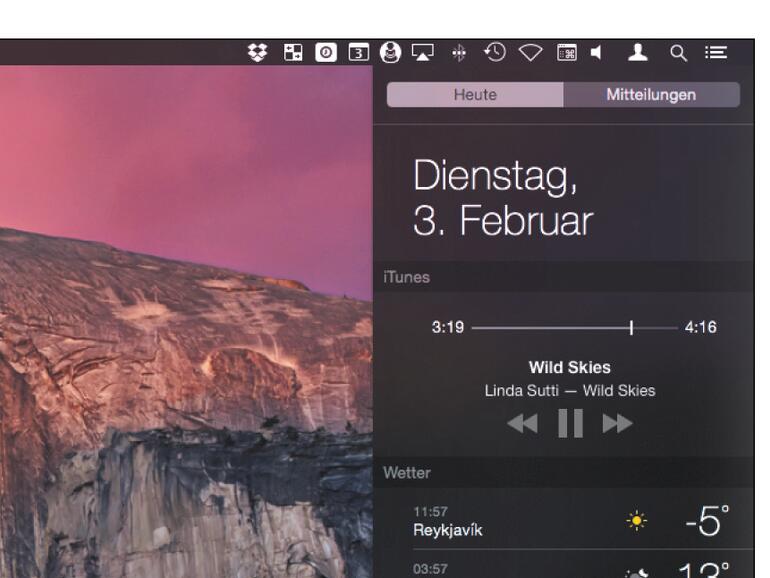
Task: Switch to the Mitteilungen tab
Action: coord(651,94)
